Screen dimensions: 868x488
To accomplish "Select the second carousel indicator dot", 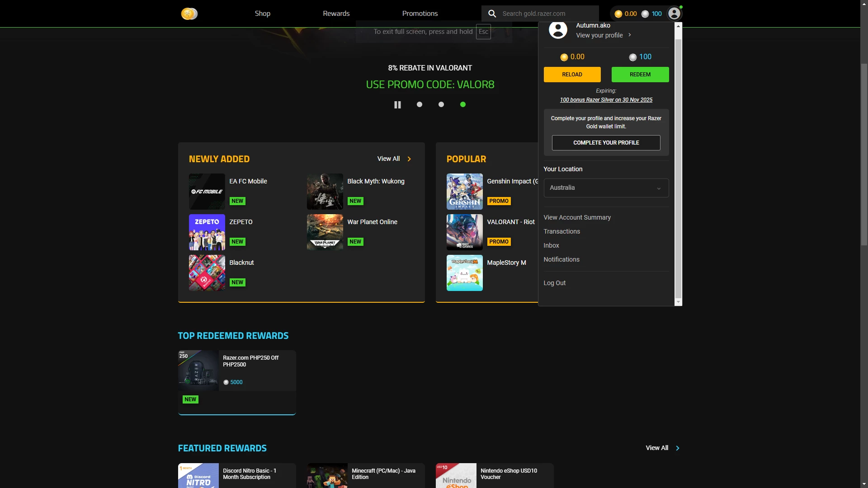I will pos(441,104).
